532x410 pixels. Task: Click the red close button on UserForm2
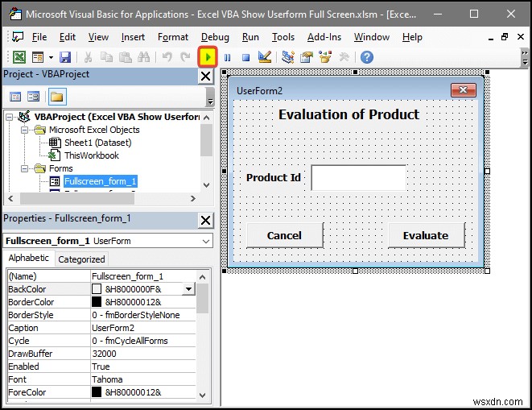463,90
